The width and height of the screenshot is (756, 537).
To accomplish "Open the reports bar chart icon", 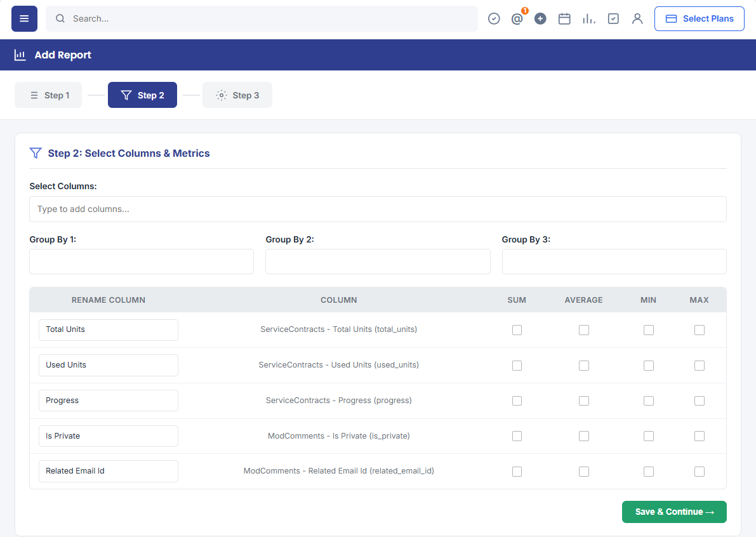I will pyautogui.click(x=588, y=19).
